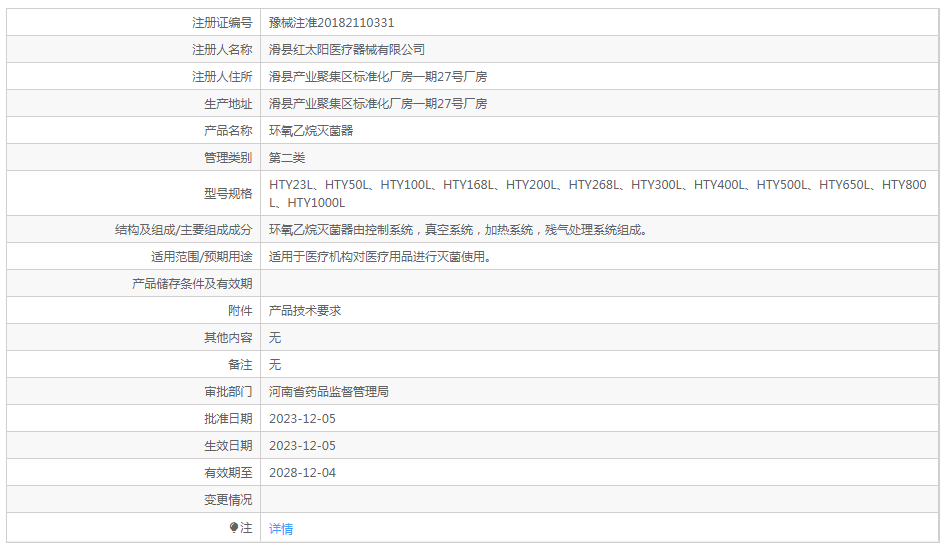
Task: Open the 详情 link in the 注 row
Action: click(281, 529)
